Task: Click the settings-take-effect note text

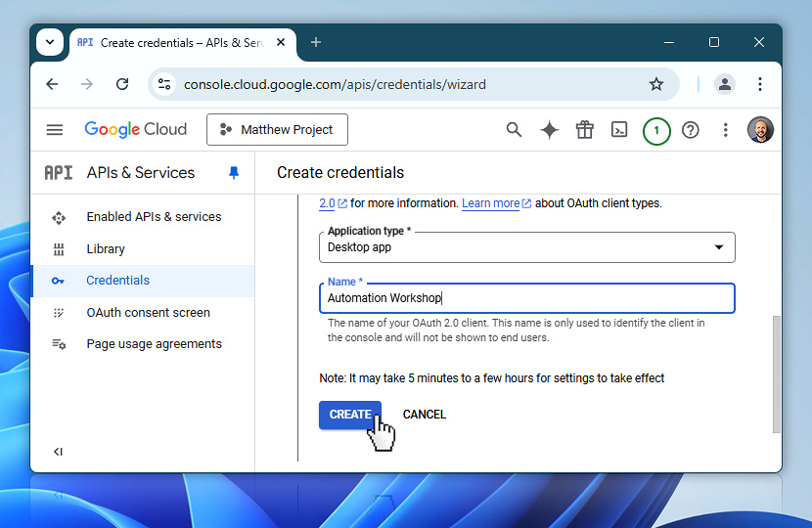Action: [491, 378]
